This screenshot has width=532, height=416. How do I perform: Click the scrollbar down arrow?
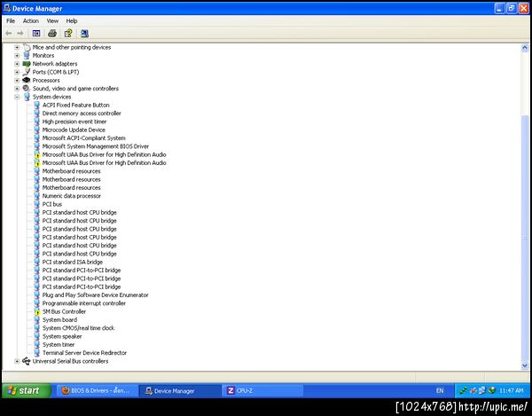pos(525,365)
